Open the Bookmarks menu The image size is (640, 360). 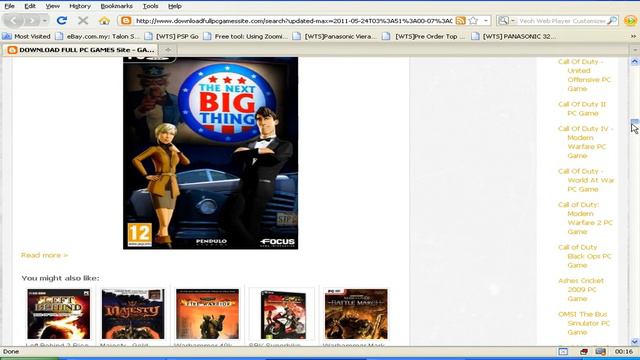(116, 6)
